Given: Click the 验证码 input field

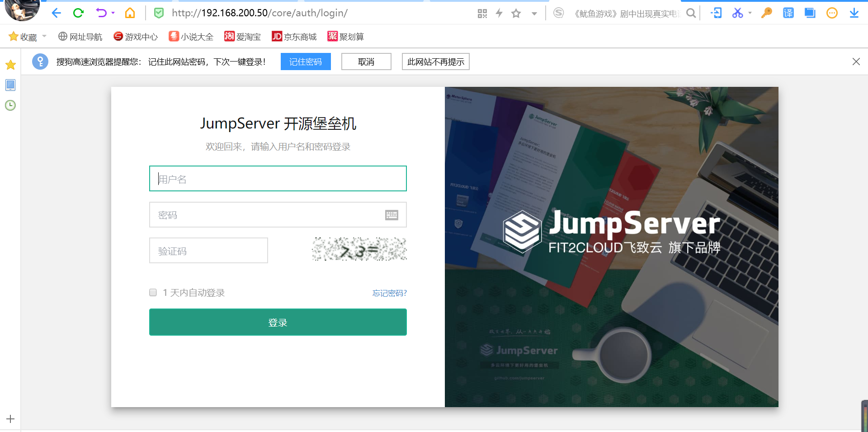Looking at the screenshot, I should point(208,251).
